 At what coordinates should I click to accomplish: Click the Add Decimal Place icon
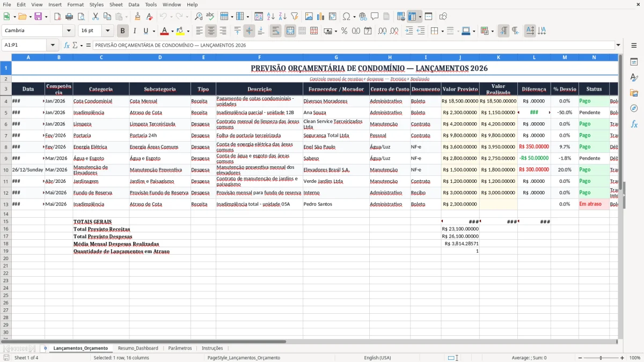point(382,31)
